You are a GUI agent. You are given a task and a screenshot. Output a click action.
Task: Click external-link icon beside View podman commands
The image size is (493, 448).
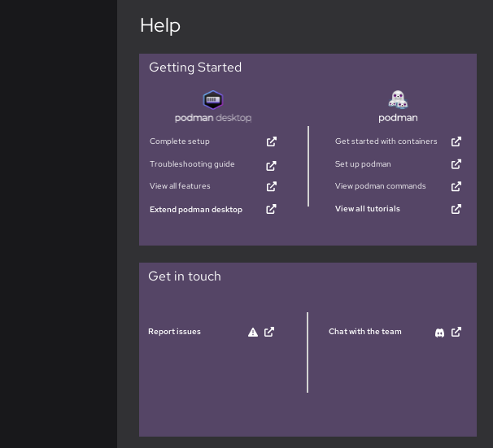(456, 186)
